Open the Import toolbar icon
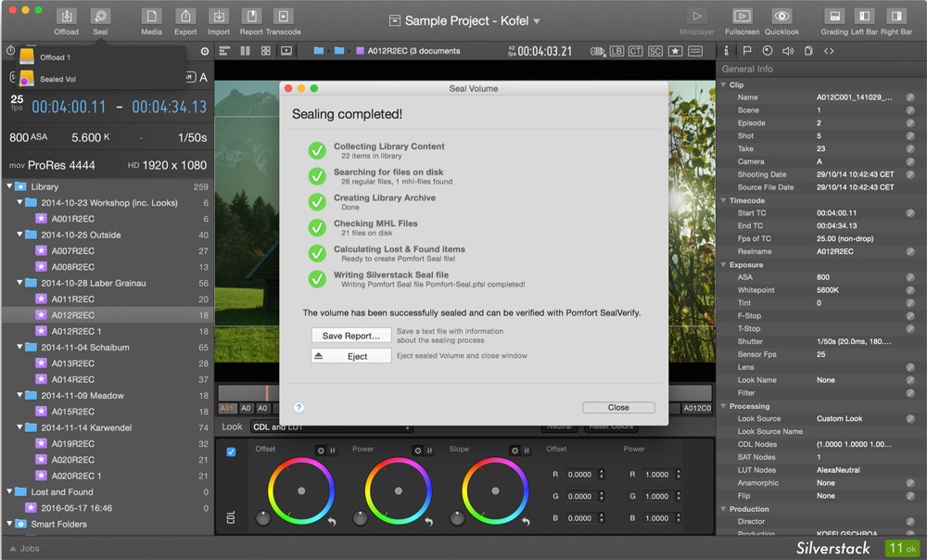This screenshot has height=560, width=927. pyautogui.click(x=218, y=21)
